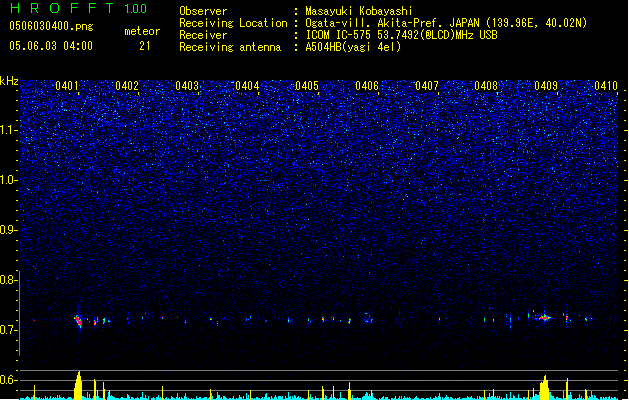This screenshot has width=629, height=400.
Task: Click the 0407 time marker label
Action: 427,86
